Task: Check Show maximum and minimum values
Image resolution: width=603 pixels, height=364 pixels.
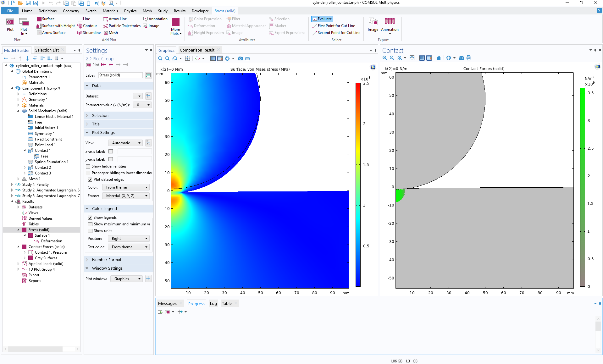Action: [91, 224]
